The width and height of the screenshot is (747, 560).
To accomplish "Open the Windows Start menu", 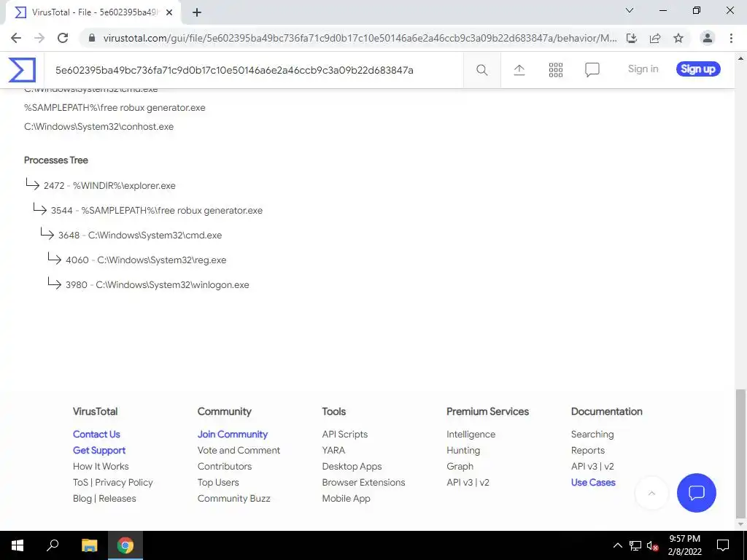I will pyautogui.click(x=18, y=545).
